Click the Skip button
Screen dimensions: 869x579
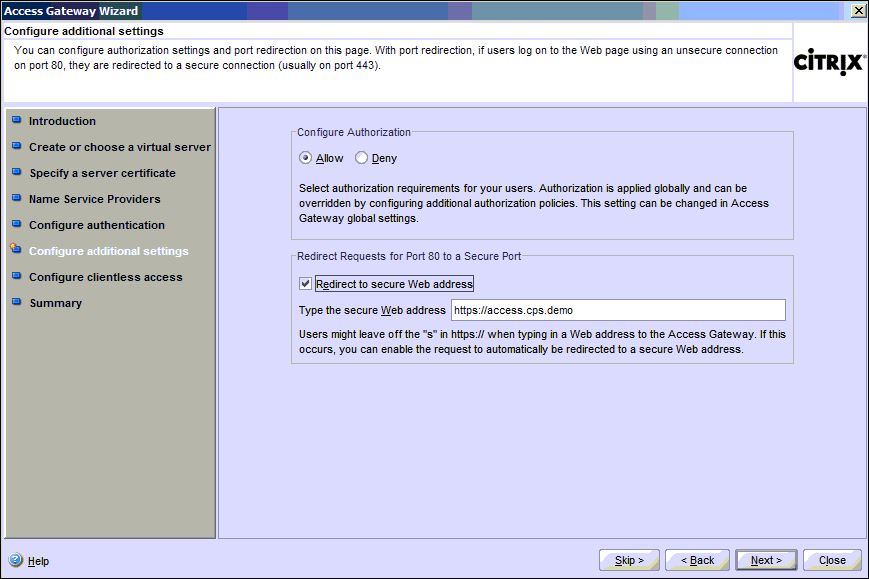(x=629, y=560)
